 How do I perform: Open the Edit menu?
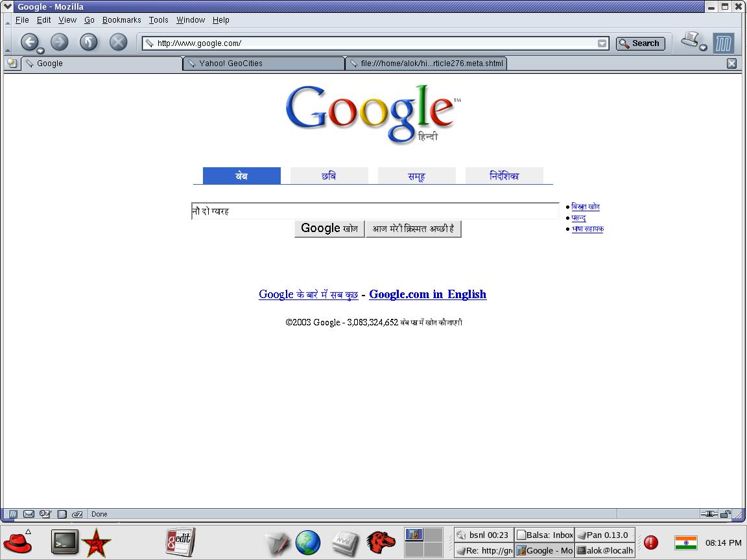[44, 20]
